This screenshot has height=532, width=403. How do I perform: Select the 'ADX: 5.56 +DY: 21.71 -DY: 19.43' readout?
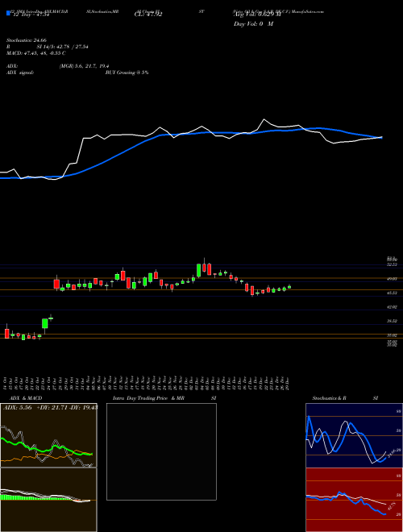pos(50,407)
